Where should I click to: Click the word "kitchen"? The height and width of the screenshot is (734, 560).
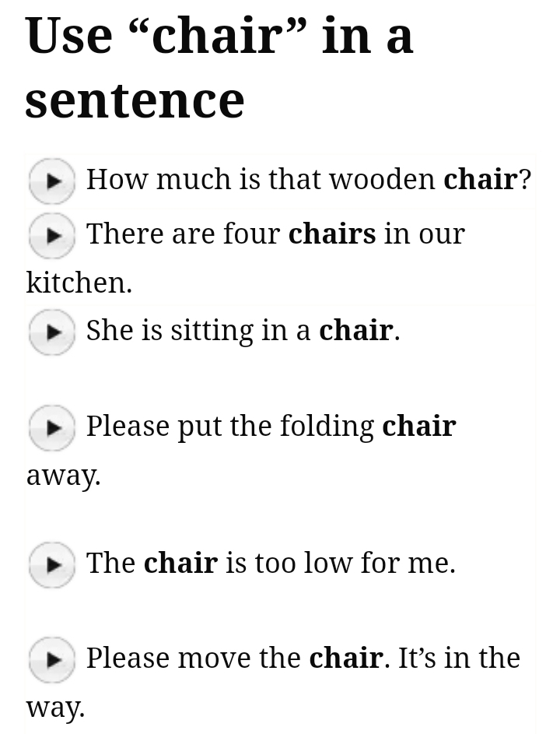pos(76,283)
